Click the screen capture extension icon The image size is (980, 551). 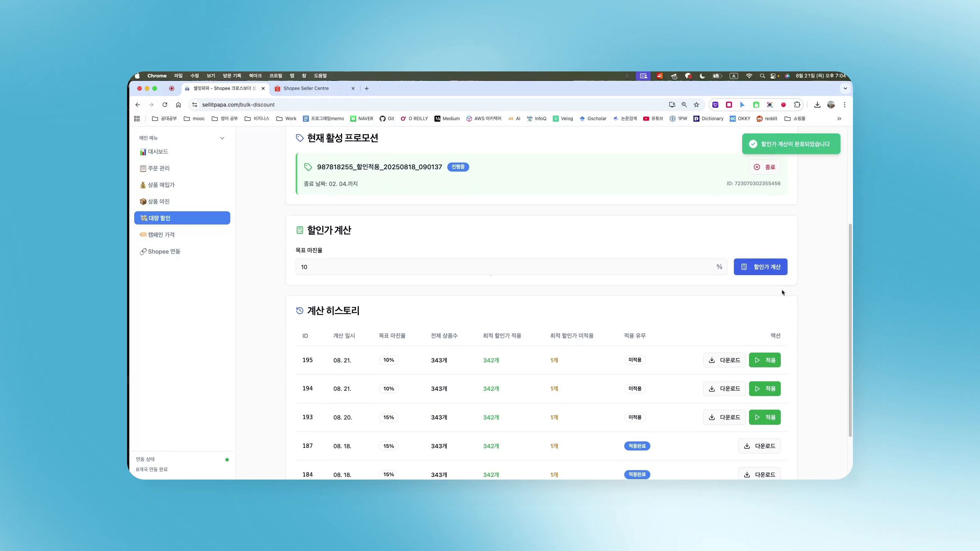[769, 105]
